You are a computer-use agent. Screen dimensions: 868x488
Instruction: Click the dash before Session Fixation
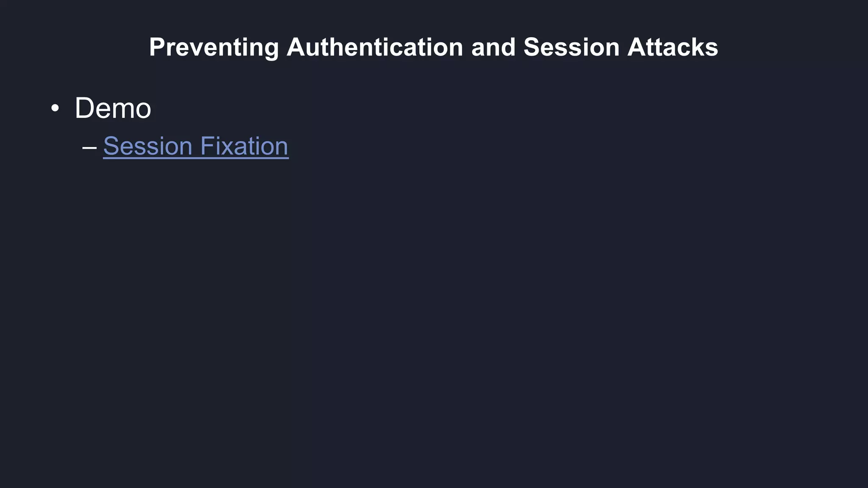[89, 147]
